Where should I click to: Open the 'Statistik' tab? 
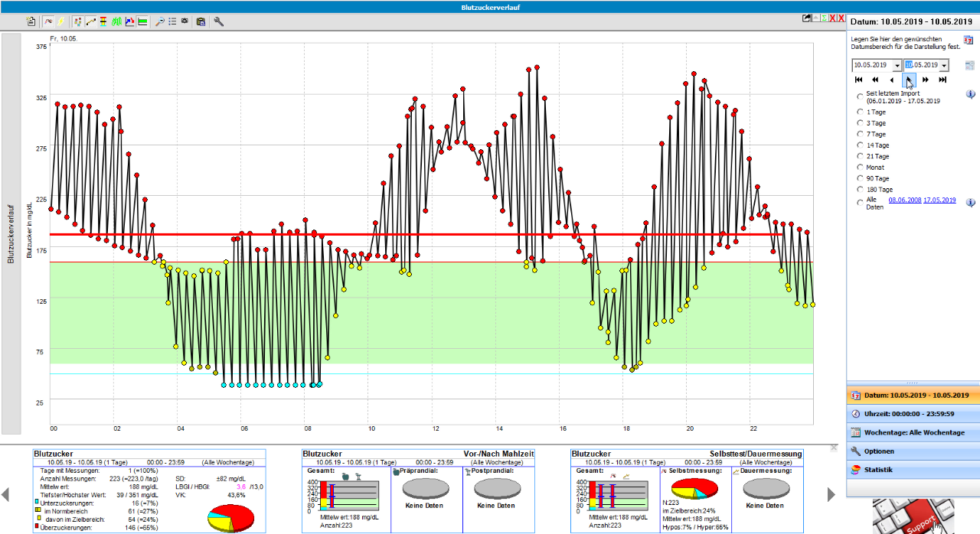click(x=913, y=470)
